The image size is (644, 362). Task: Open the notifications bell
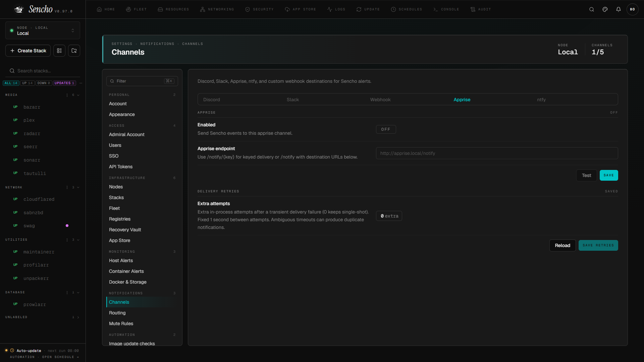point(619,9)
